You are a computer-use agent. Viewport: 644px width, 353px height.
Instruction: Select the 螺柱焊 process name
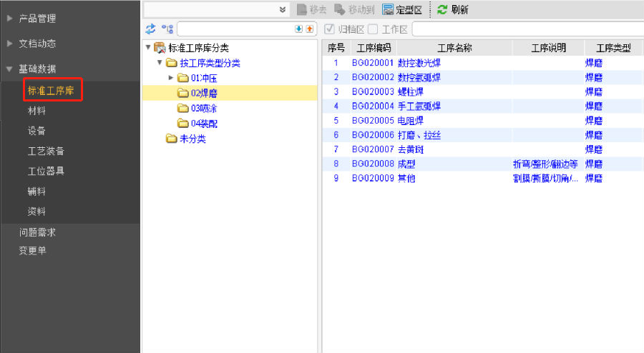410,92
